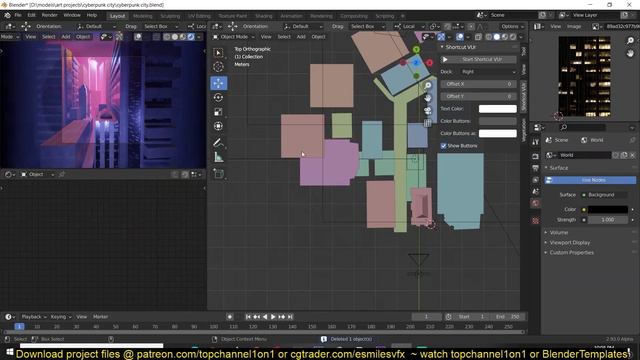Collapse the Shortcut VUr panel
The width and height of the screenshot is (640, 360).
[x=460, y=47]
